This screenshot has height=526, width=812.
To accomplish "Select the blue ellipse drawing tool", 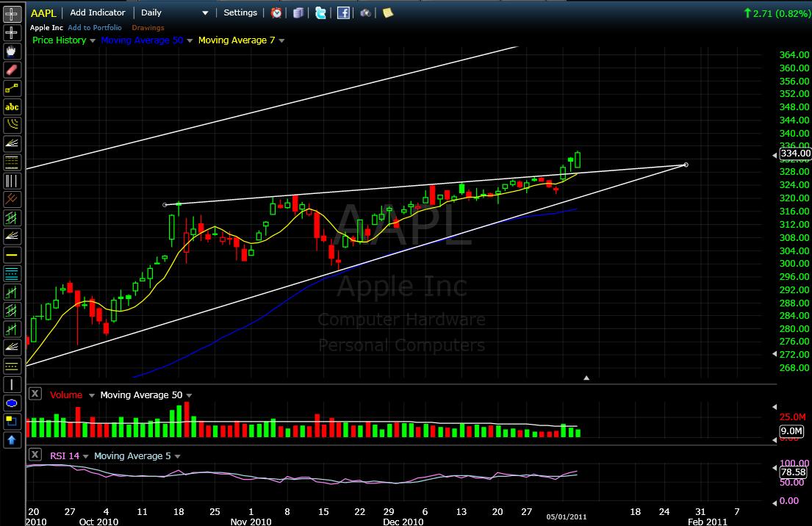I will point(12,403).
